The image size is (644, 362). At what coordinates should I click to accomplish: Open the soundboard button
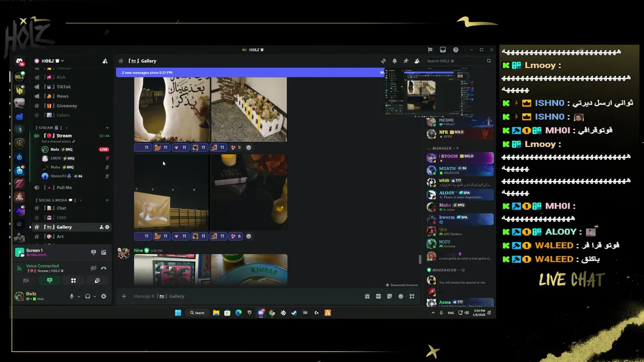click(x=97, y=281)
